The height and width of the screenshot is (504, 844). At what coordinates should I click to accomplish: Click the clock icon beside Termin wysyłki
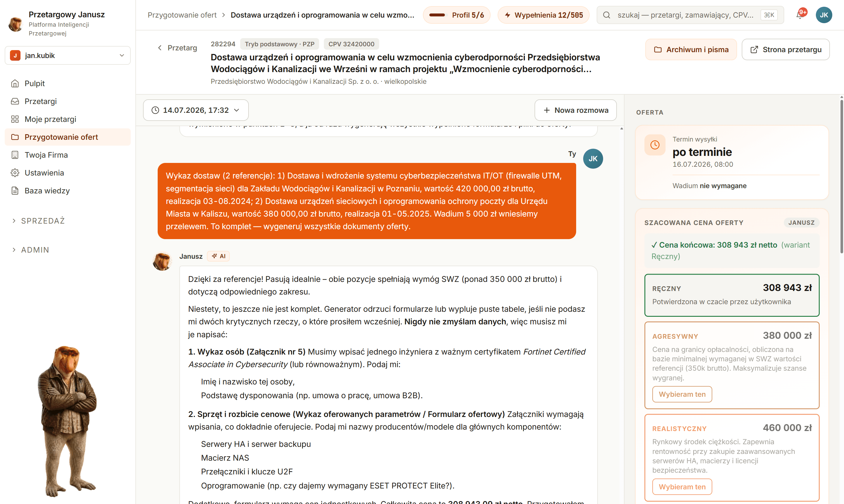pyautogui.click(x=655, y=145)
